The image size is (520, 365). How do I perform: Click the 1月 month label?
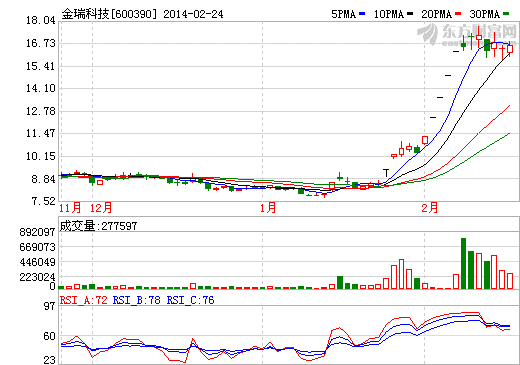pyautogui.click(x=268, y=208)
